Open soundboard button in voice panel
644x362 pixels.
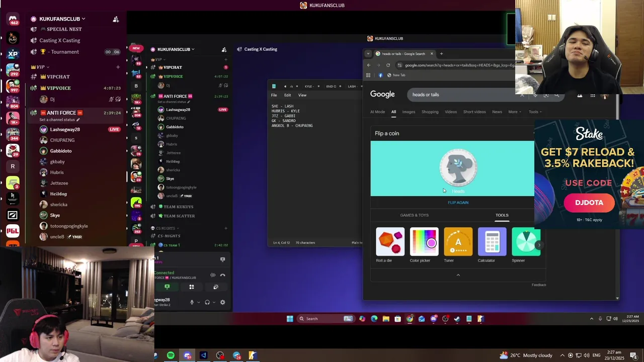215,287
